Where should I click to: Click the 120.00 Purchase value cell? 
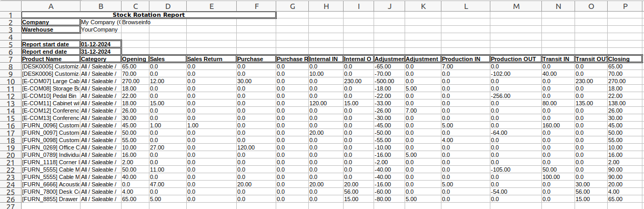pyautogui.click(x=256, y=147)
